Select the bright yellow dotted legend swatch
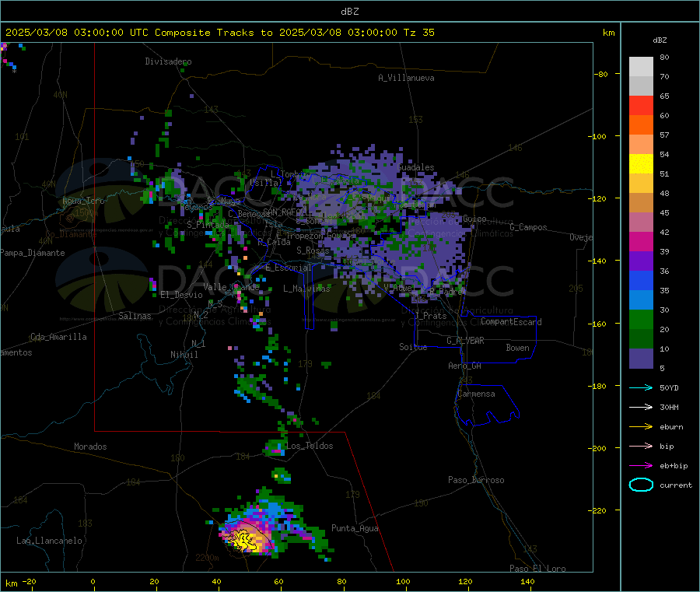 tap(641, 164)
